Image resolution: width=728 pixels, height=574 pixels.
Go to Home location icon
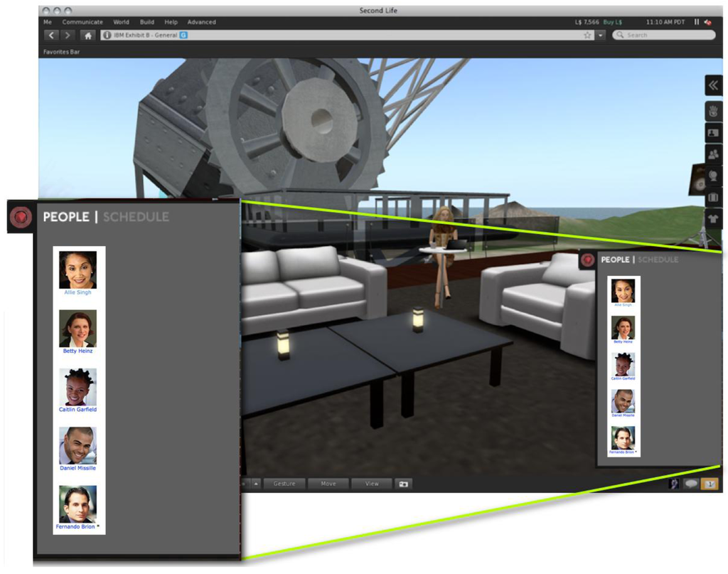point(87,36)
